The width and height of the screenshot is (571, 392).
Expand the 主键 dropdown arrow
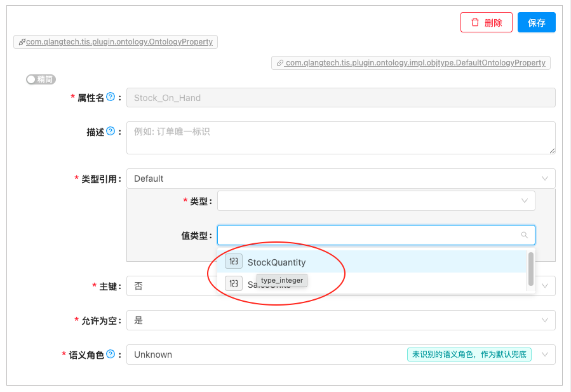545,286
